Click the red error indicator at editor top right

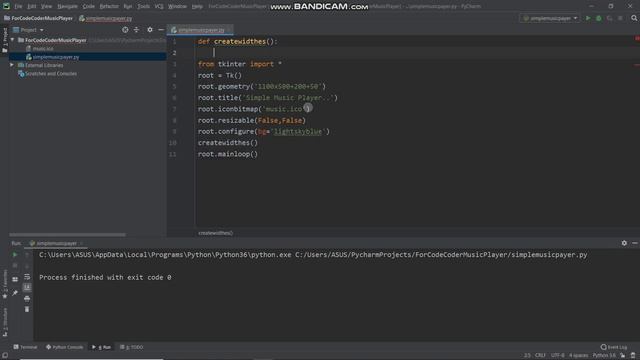click(x=637, y=38)
